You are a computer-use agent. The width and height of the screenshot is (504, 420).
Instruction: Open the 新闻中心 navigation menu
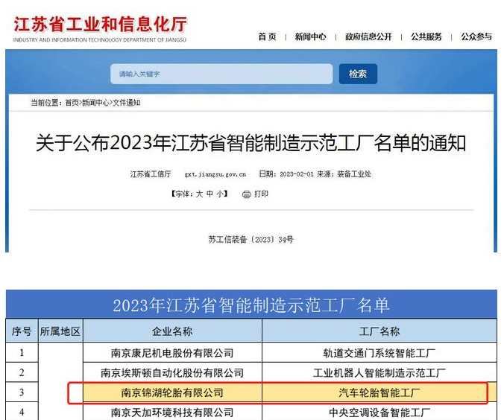310,37
